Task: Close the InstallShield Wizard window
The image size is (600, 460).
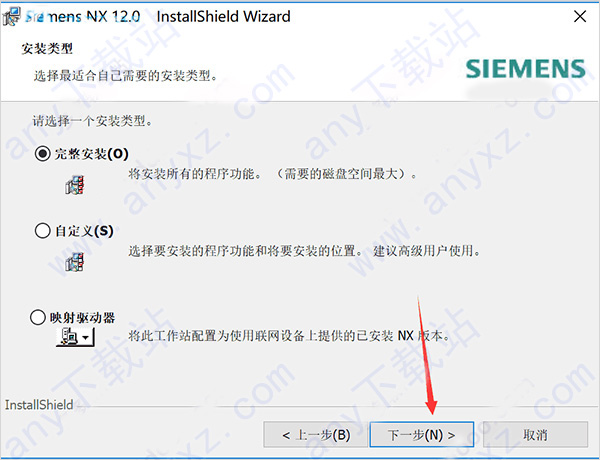Action: (580, 16)
